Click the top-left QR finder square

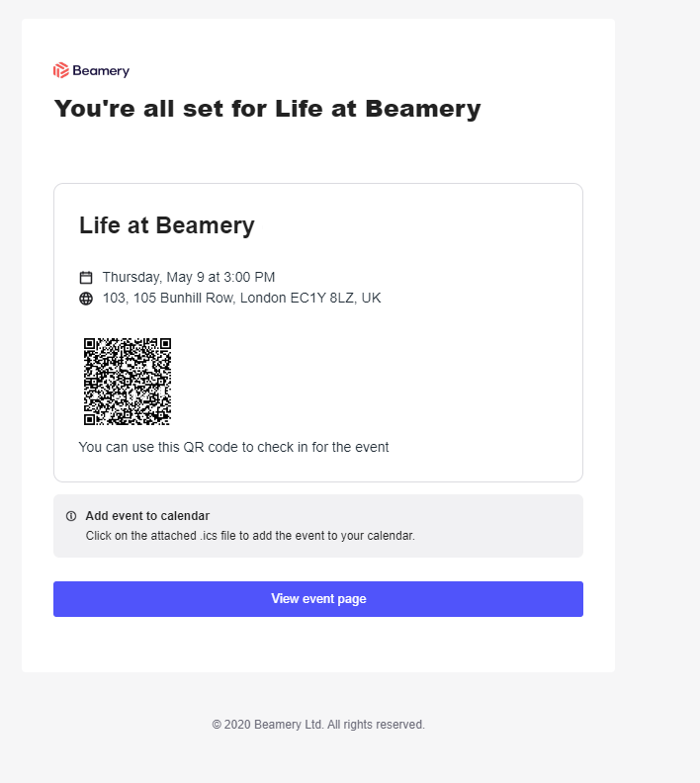[89, 344]
